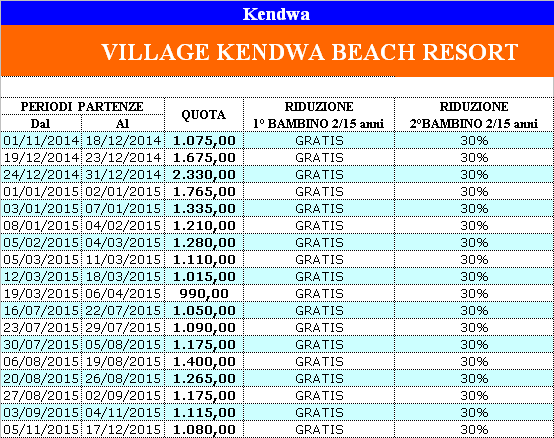Select the Dal column header
Screen dimensions: 554x438
(40, 124)
